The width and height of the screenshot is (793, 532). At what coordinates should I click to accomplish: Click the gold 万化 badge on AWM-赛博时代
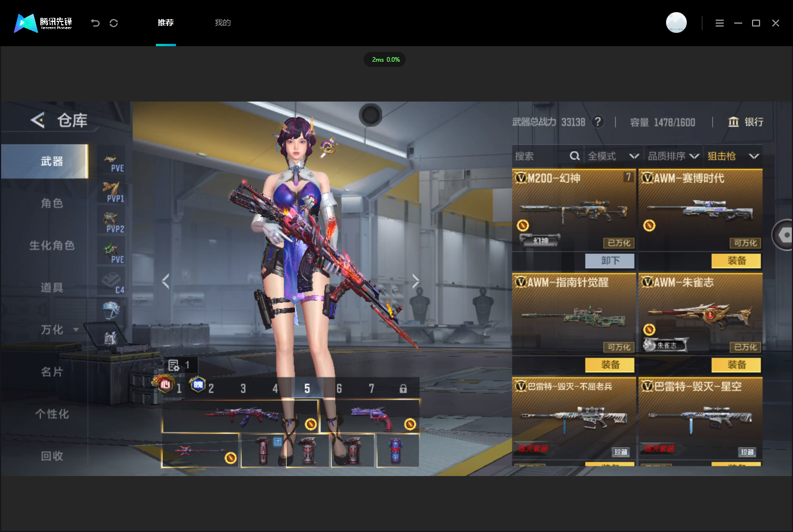pyautogui.click(x=649, y=225)
